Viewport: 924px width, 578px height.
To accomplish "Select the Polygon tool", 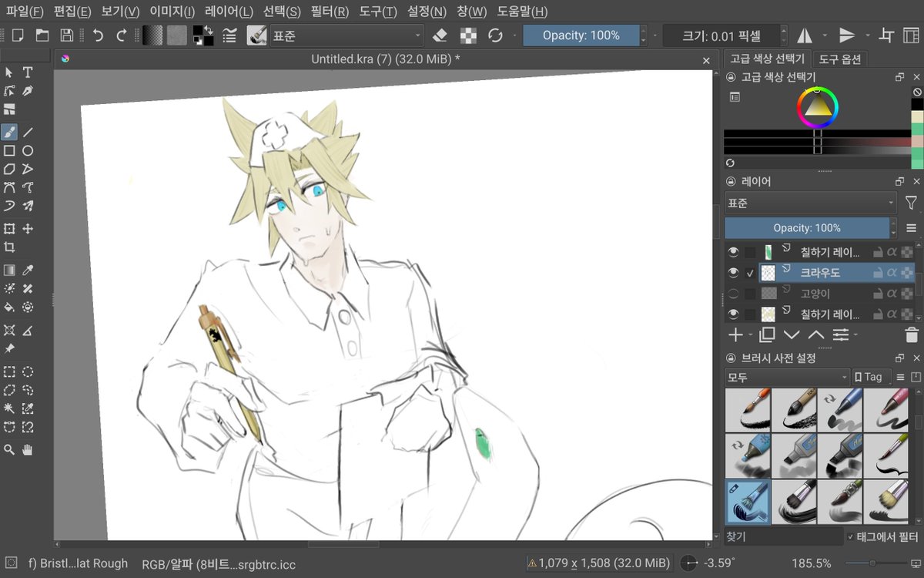I will [x=9, y=169].
